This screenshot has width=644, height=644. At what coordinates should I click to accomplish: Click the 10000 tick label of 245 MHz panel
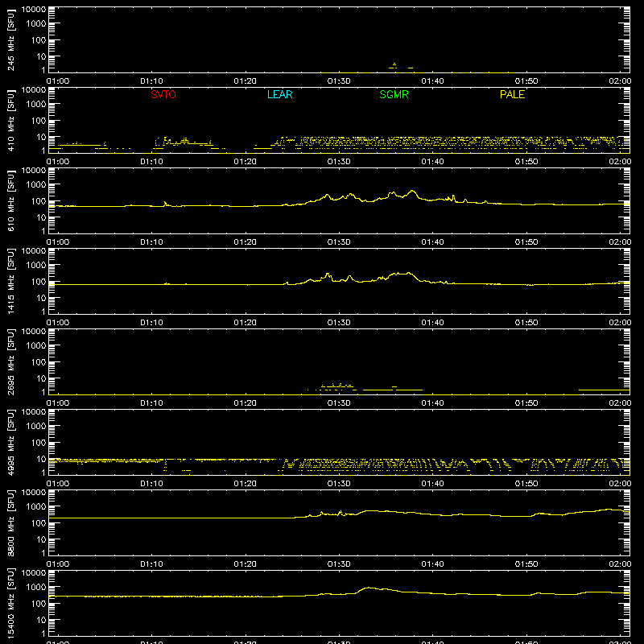pyautogui.click(x=34, y=10)
